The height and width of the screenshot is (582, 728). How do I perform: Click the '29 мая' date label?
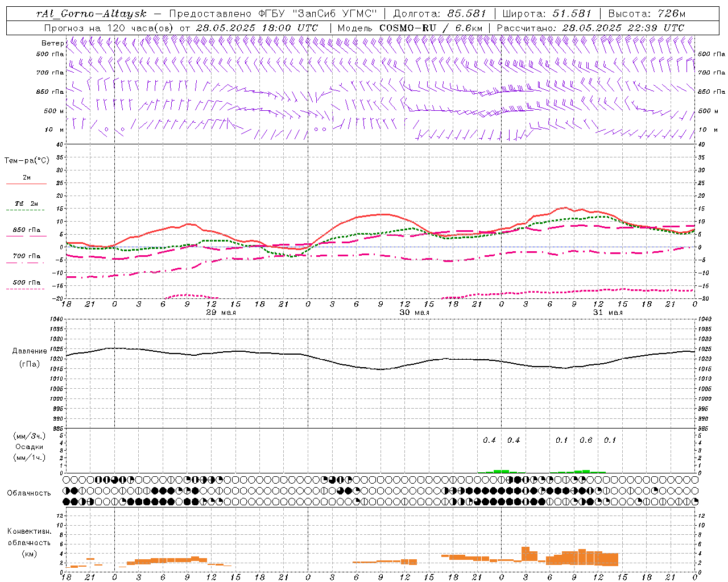221,313
